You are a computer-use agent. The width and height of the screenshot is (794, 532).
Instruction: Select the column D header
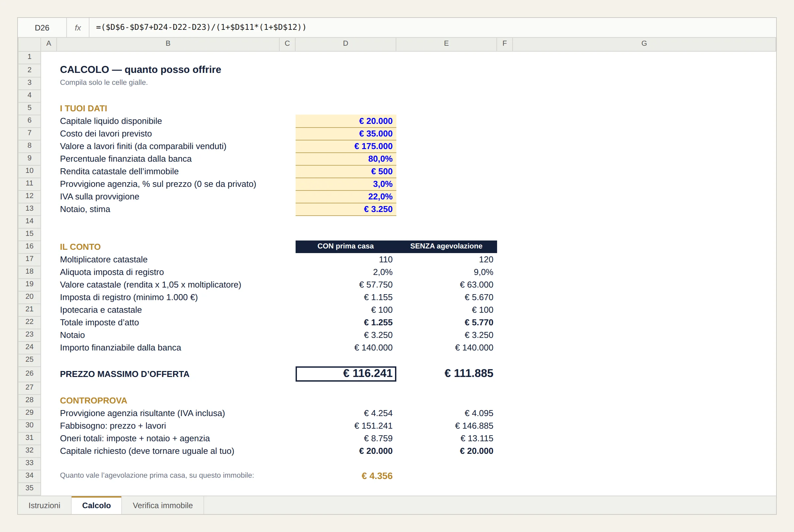pyautogui.click(x=345, y=43)
